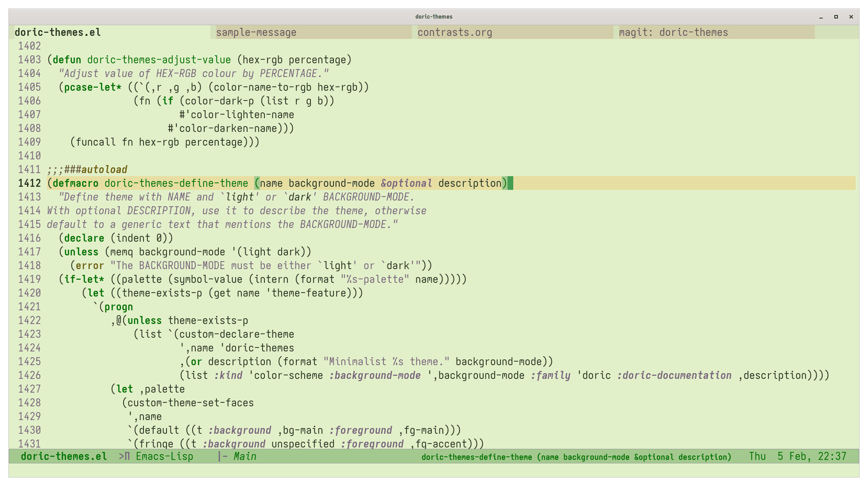
Task: Click the |- branch symbol before Main
Action: coord(222,456)
